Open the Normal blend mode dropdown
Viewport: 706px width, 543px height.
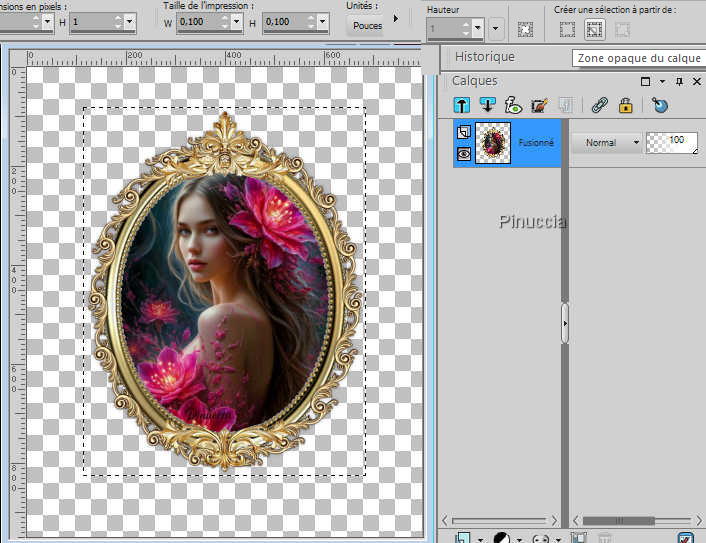[607, 143]
